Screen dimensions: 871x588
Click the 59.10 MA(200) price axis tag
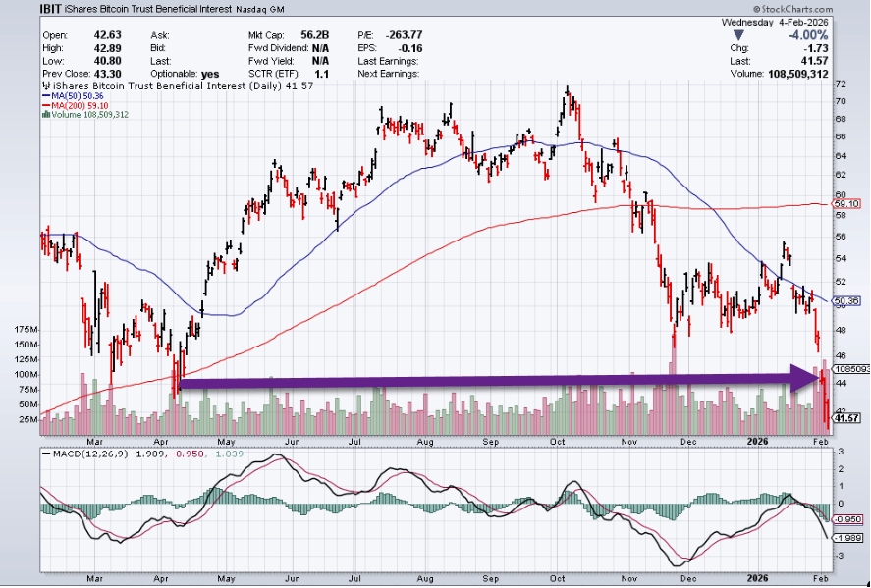click(x=847, y=204)
